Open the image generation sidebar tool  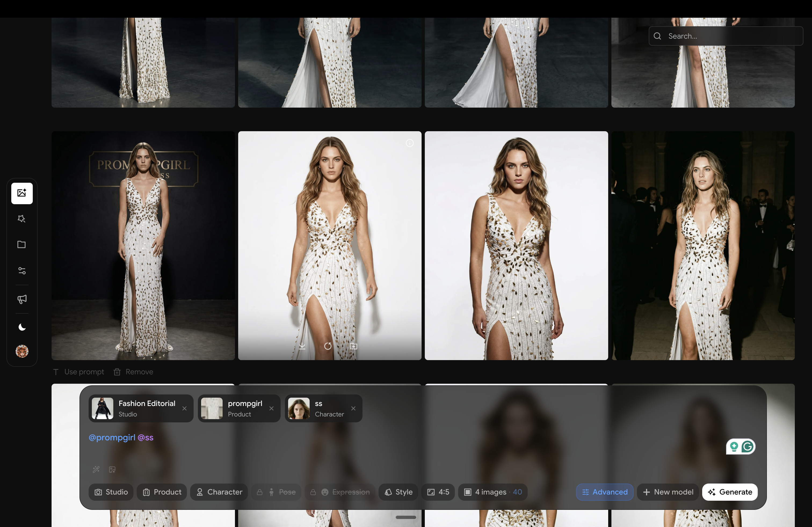click(22, 193)
